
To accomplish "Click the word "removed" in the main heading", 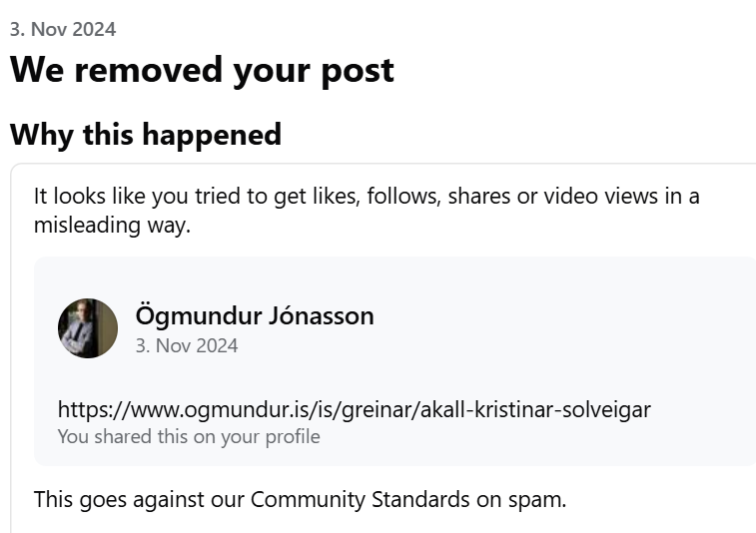I will (149, 71).
